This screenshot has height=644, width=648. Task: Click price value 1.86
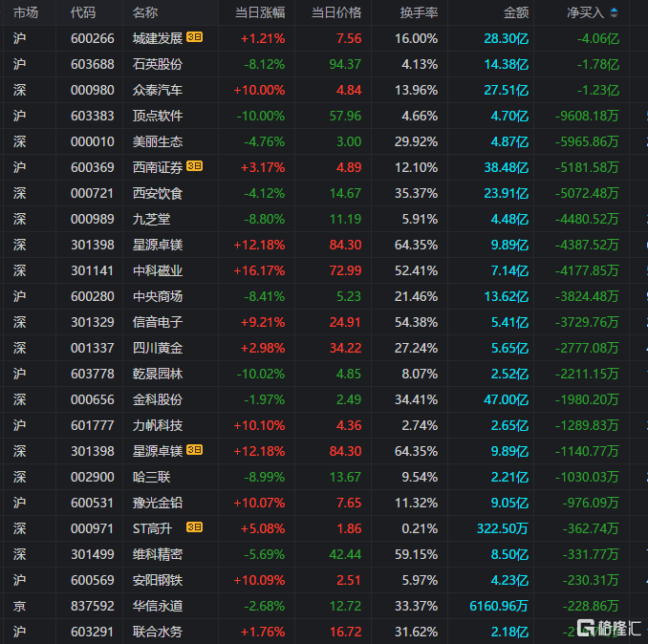tap(349, 528)
